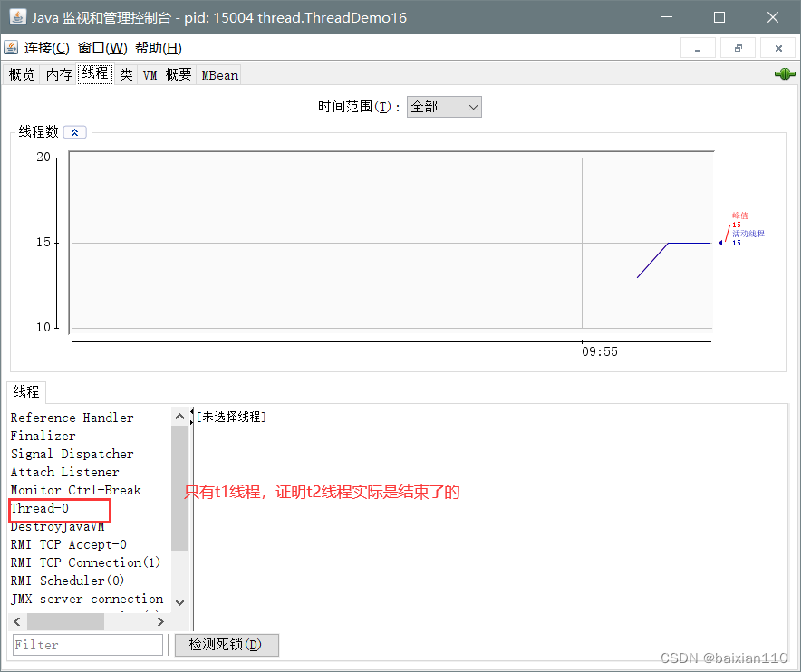This screenshot has height=672, width=801.
Task: Click the 检测死锁 button
Action: [x=227, y=645]
